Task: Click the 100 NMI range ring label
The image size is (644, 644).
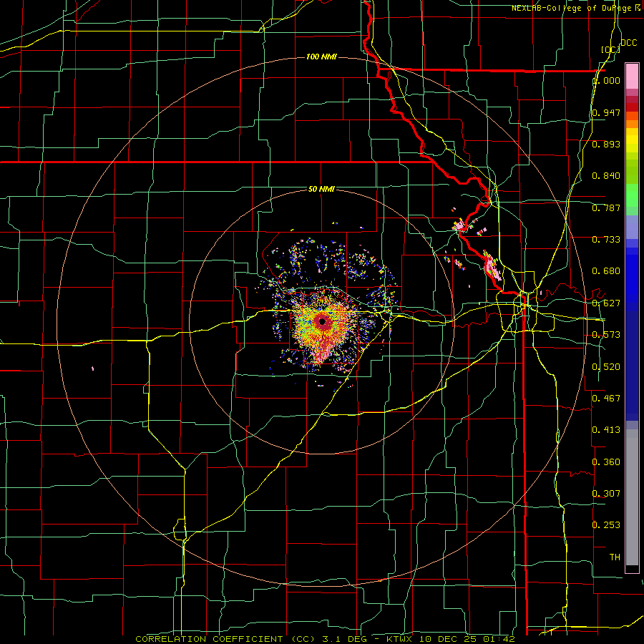Action: [321, 57]
